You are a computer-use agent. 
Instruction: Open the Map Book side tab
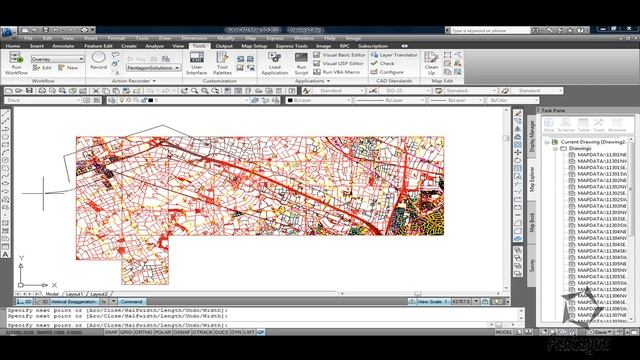click(x=532, y=223)
